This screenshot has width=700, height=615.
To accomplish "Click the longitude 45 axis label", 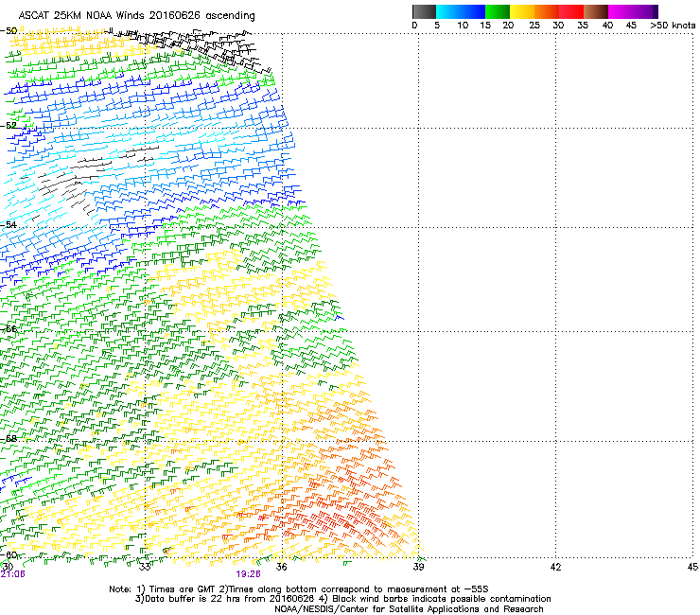I will point(692,567).
